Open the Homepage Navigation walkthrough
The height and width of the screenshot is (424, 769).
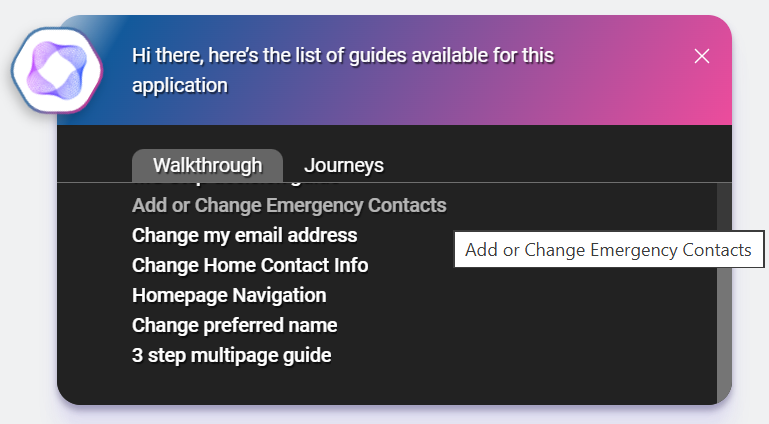(x=229, y=296)
